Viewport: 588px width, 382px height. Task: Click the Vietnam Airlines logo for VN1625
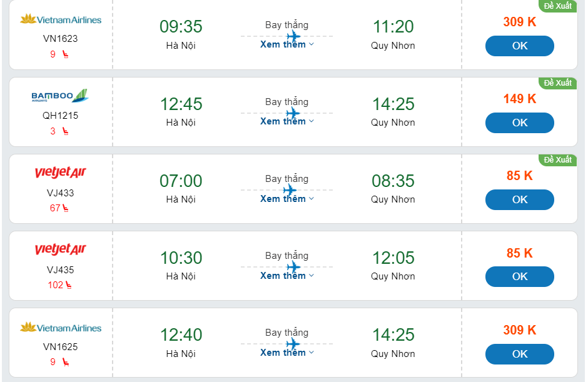[60, 328]
